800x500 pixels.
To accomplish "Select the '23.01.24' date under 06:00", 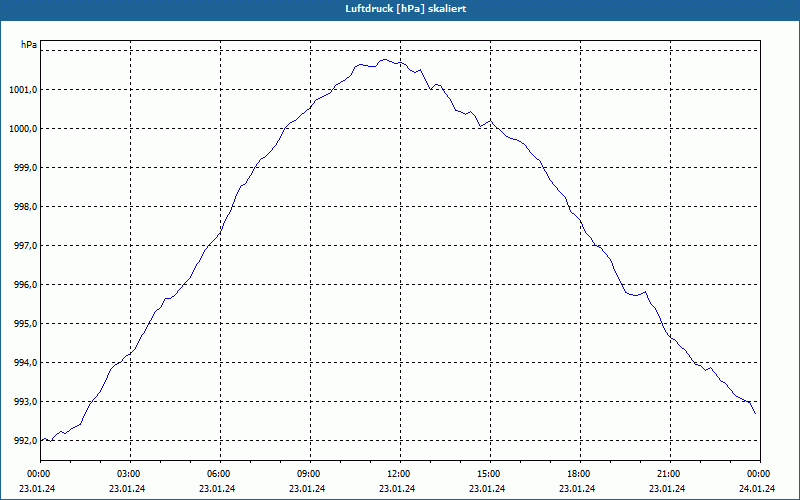I will (x=217, y=488).
